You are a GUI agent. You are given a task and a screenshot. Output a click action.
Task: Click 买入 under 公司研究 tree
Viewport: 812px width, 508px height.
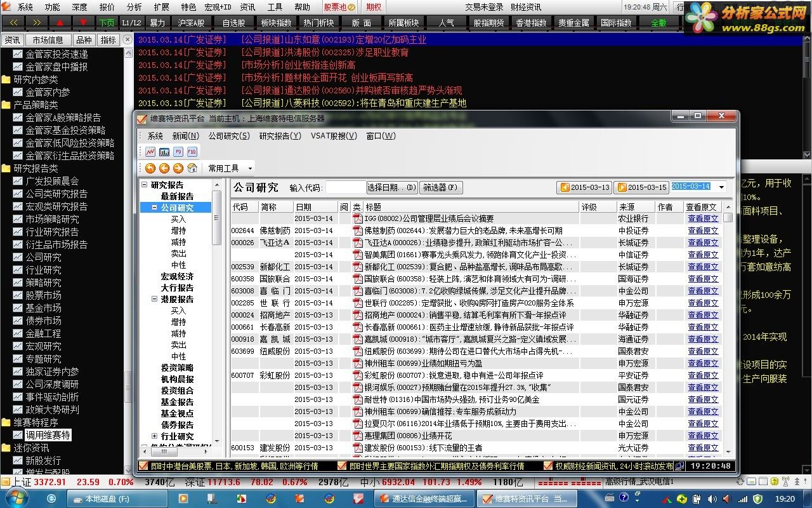click(179, 219)
